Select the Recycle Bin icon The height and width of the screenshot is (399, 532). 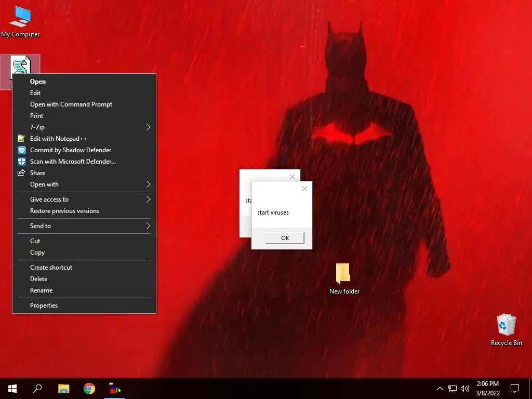click(x=506, y=330)
